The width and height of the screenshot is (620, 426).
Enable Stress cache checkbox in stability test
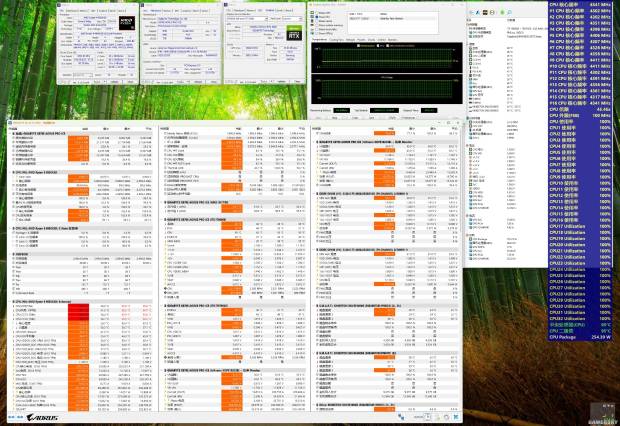click(x=317, y=21)
